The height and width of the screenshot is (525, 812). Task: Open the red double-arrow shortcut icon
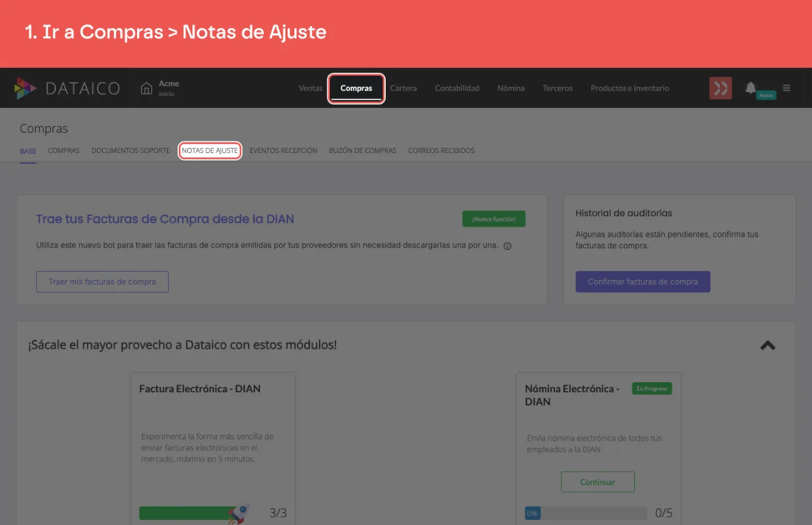tap(721, 88)
